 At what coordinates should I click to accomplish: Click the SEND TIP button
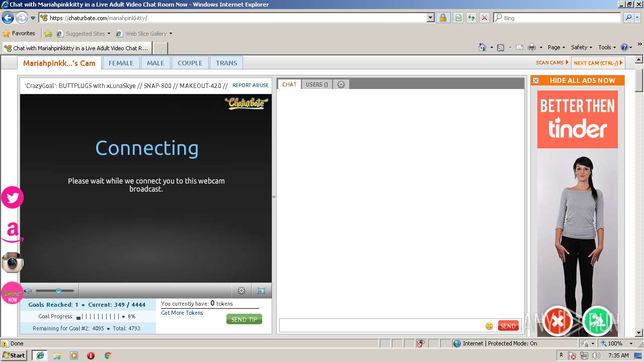coord(244,319)
